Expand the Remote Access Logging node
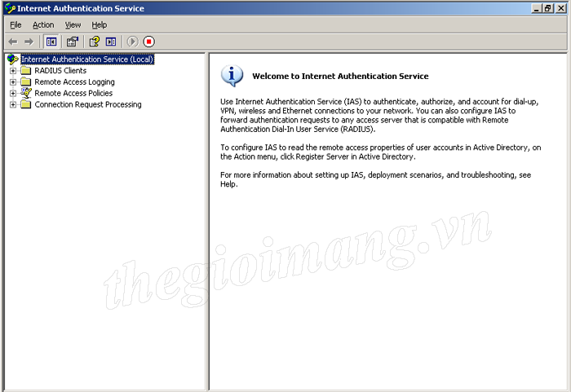This screenshot has width=571, height=392. 13,81
